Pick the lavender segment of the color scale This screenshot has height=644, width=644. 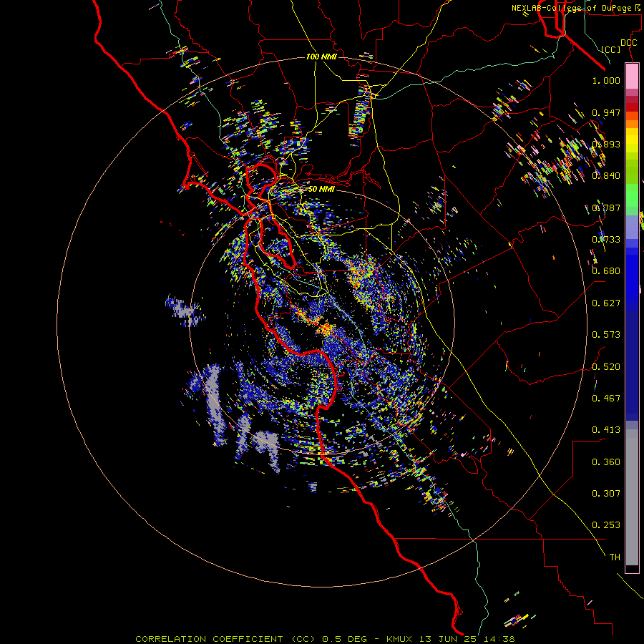632,227
